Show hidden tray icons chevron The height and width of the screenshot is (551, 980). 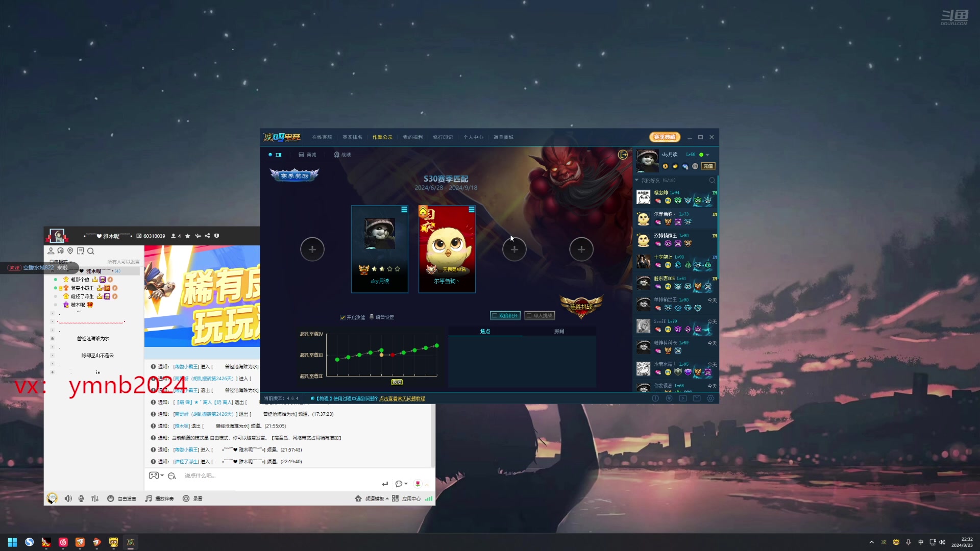pyautogui.click(x=871, y=542)
